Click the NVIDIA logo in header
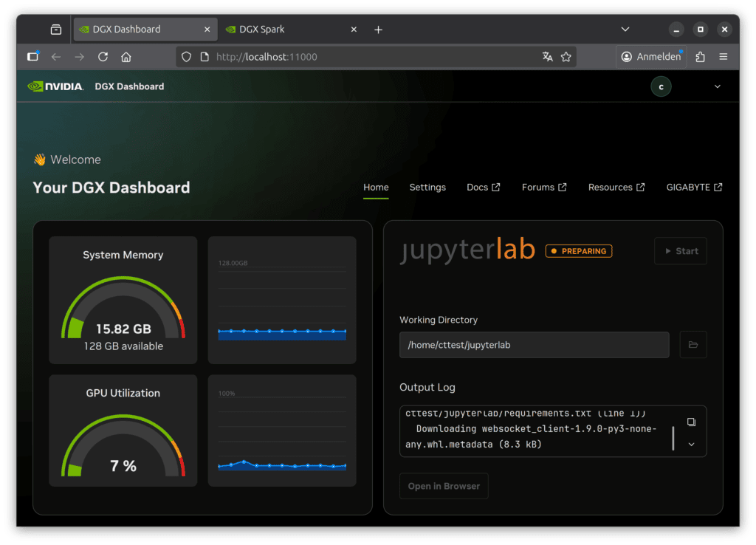This screenshot has height=545, width=756. pyautogui.click(x=55, y=86)
